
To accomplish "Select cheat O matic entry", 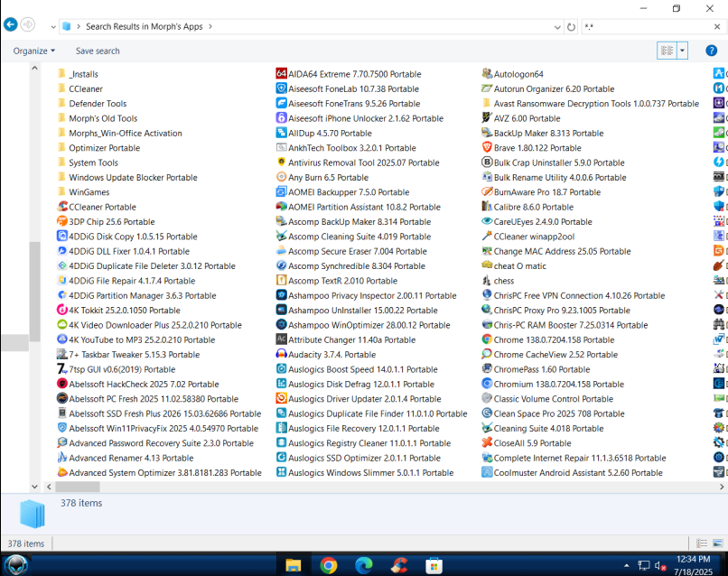I will [x=514, y=266].
